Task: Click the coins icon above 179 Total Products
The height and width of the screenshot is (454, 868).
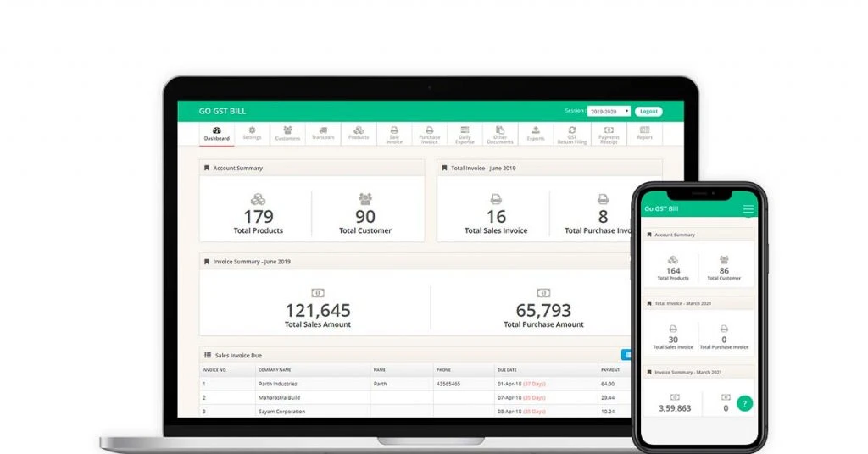Action: point(258,199)
